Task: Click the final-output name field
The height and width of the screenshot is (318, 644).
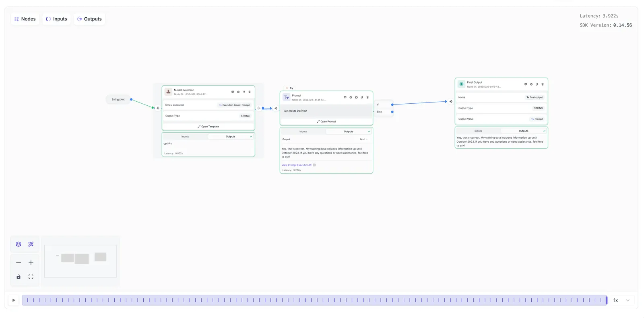Action: tap(535, 97)
